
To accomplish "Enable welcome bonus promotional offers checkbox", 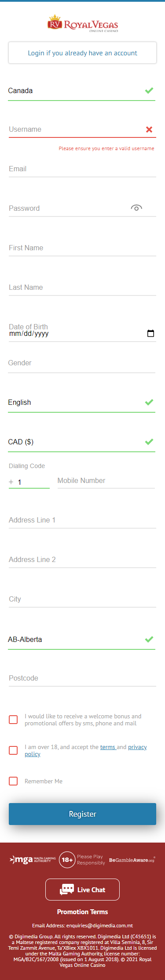I will pyautogui.click(x=13, y=720).
